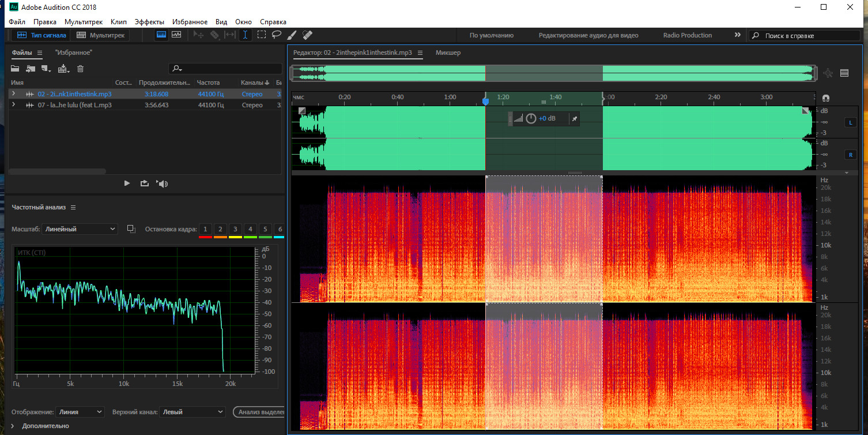The image size is (868, 435).
Task: Pick the Spot Healing Brush tool
Action: click(307, 35)
